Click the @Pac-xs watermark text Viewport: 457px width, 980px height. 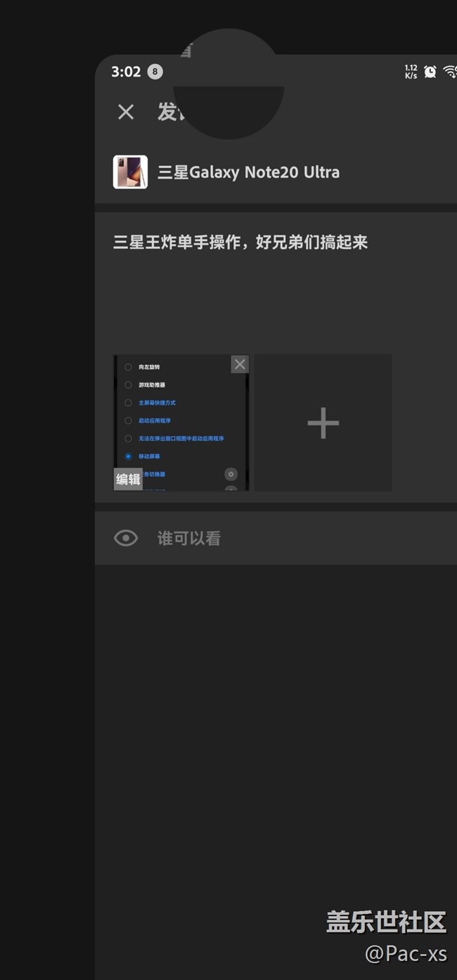pyautogui.click(x=406, y=953)
